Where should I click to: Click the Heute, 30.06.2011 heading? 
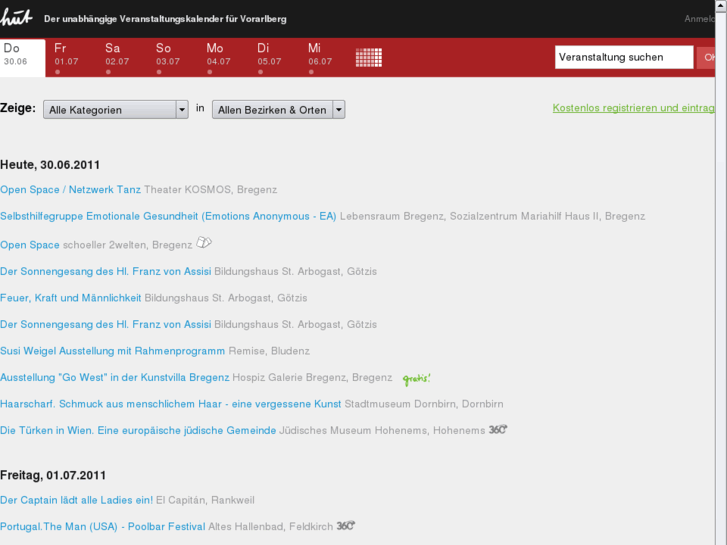pos(50,165)
